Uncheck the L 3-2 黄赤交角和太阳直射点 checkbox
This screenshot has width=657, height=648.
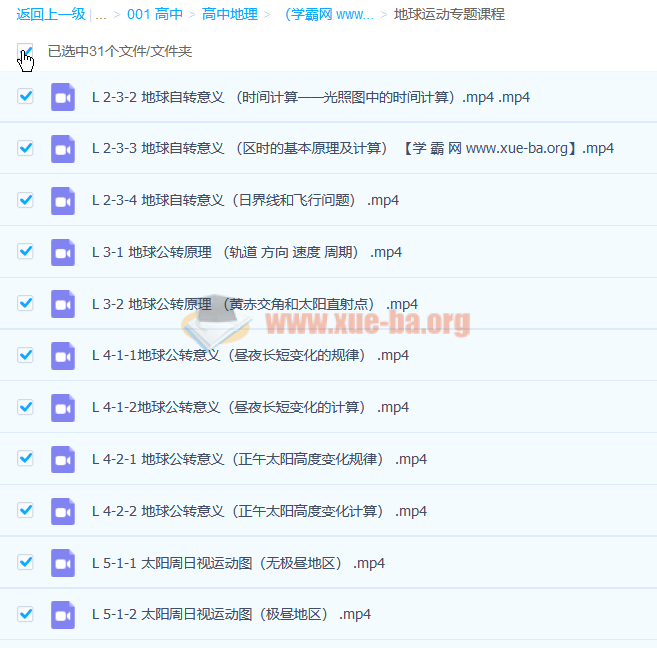click(26, 304)
